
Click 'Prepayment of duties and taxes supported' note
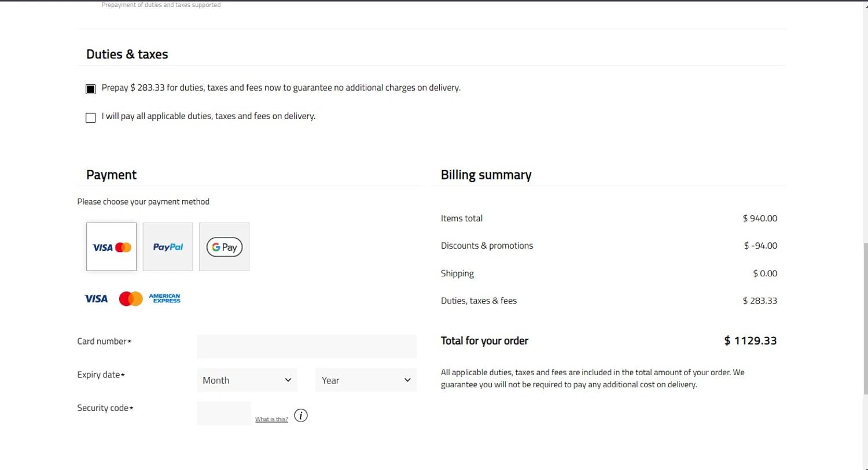pos(161,5)
